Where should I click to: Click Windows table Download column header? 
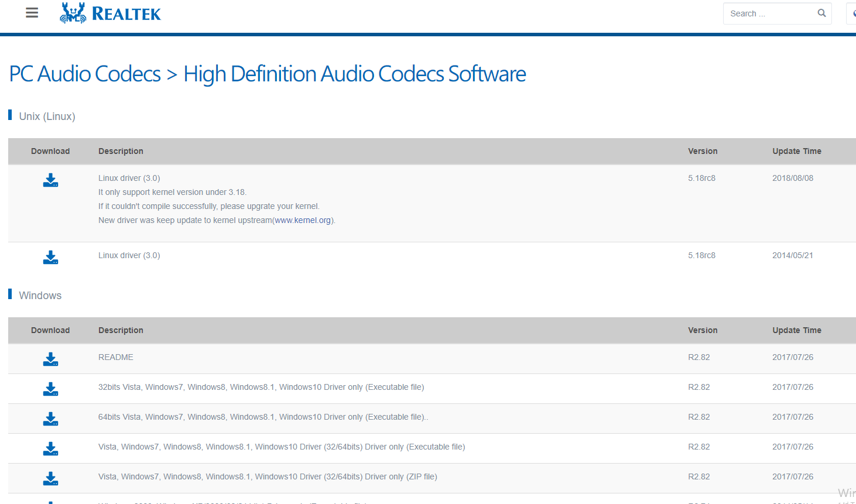[50, 330]
